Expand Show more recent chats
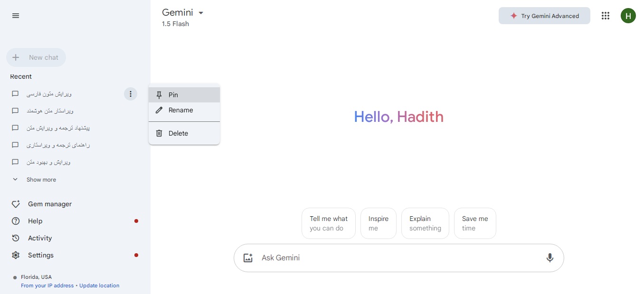The image size is (644, 294). [x=41, y=180]
